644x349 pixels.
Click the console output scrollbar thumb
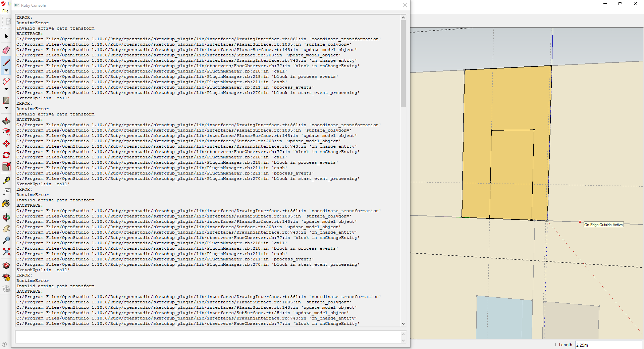(403, 63)
